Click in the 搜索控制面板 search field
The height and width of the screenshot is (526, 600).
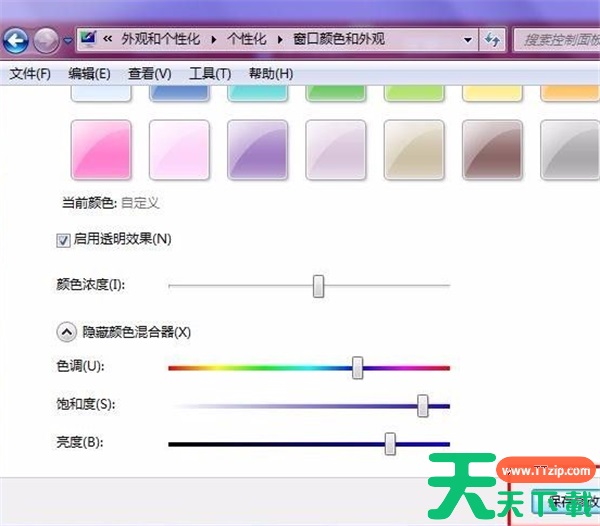coord(555,40)
